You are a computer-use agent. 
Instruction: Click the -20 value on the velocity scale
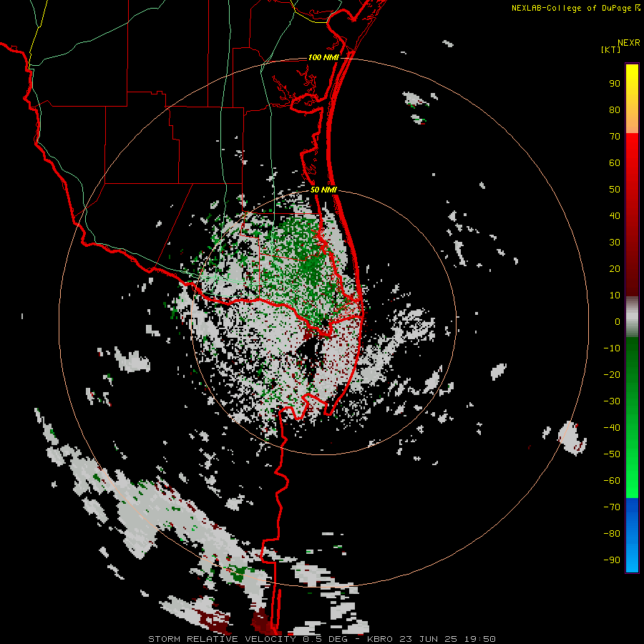(612, 375)
